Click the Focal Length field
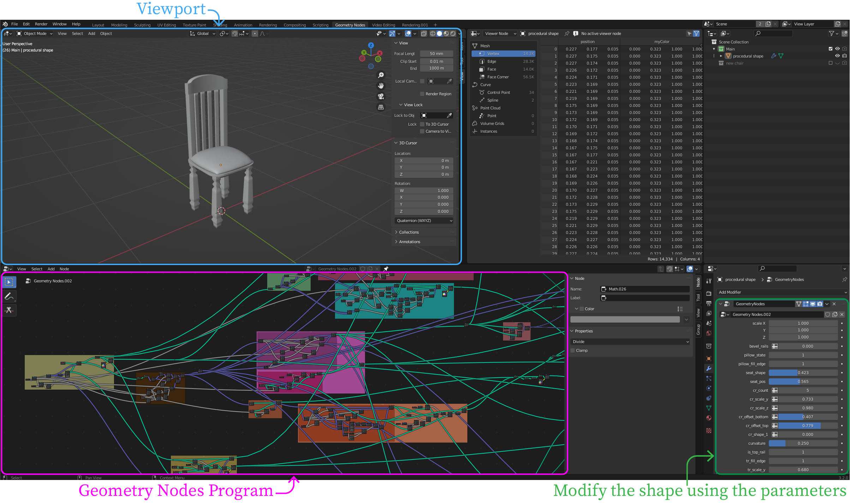Screen dimensions: 850x504 (x=436, y=54)
